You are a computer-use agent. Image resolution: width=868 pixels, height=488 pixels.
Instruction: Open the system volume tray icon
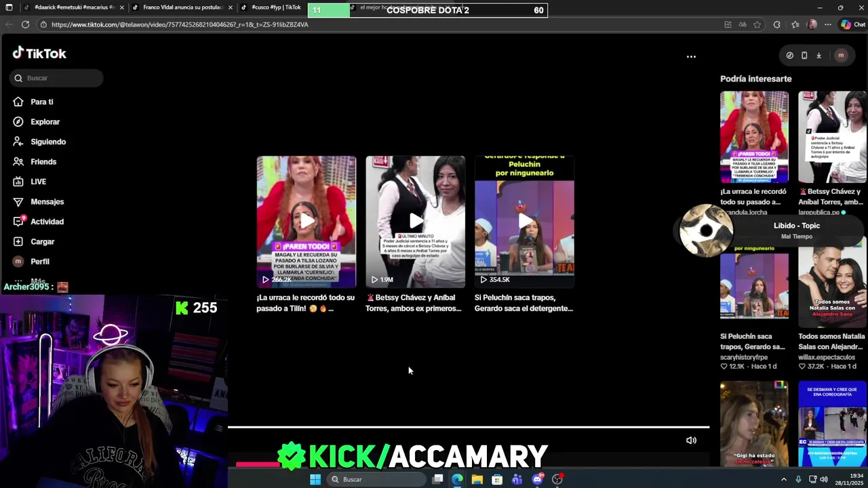click(824, 479)
